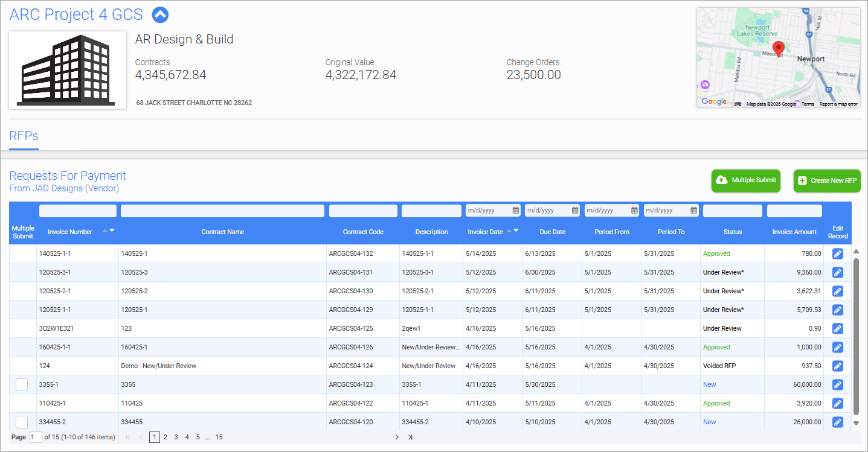Click Create New RFP button

point(826,180)
